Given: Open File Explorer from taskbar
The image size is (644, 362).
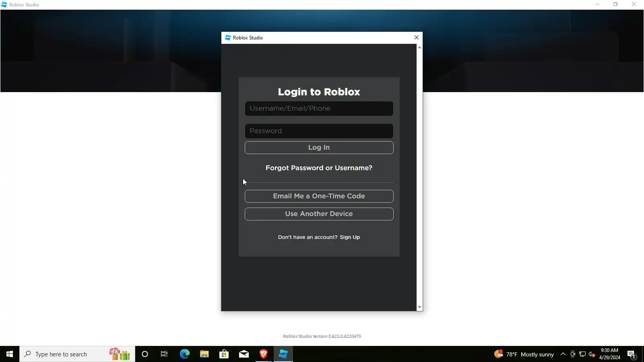Looking at the screenshot, I should 204,354.
